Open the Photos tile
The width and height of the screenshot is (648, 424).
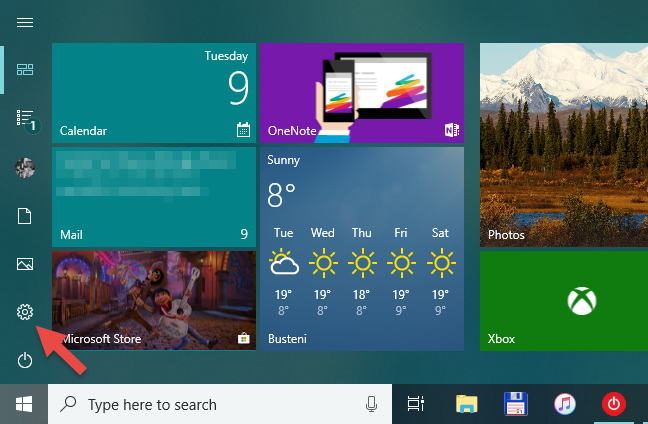click(x=564, y=145)
